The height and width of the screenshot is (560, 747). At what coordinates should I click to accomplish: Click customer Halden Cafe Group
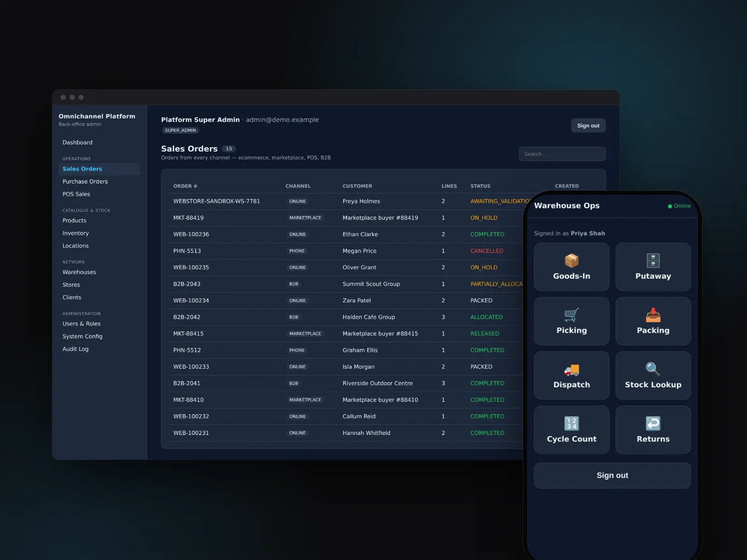(369, 317)
